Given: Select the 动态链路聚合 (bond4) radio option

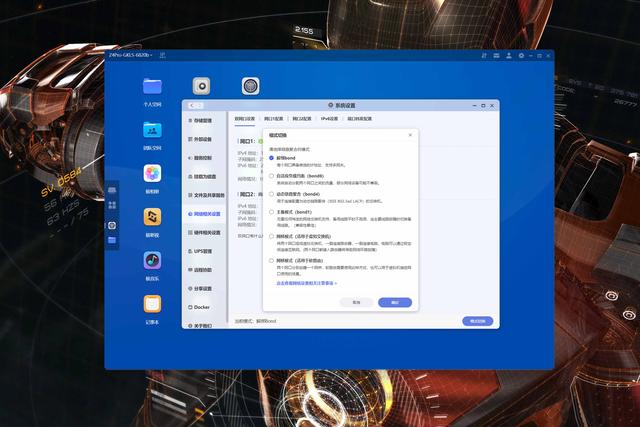Looking at the screenshot, I should point(271,194).
